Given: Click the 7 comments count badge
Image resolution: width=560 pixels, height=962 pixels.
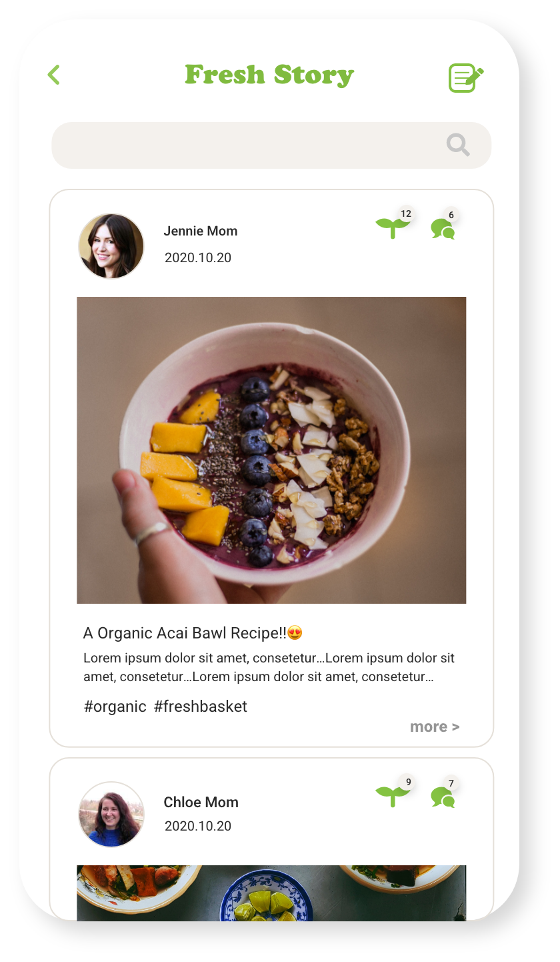Looking at the screenshot, I should click(451, 783).
